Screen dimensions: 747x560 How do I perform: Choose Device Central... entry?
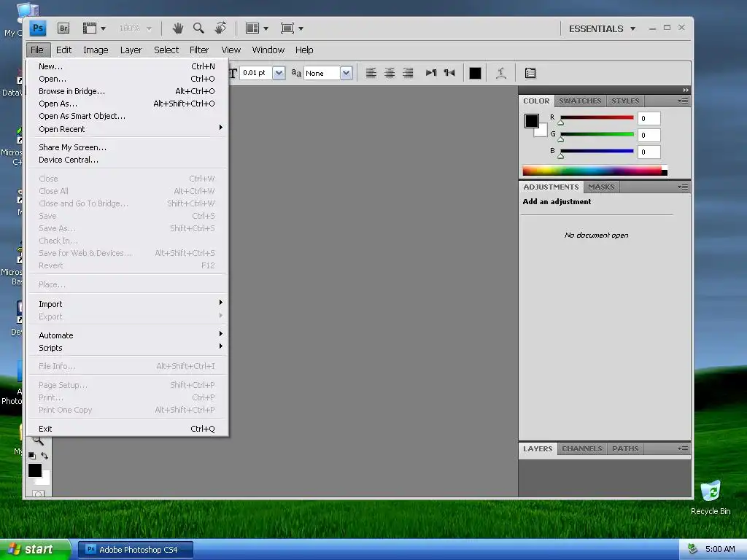click(127, 160)
